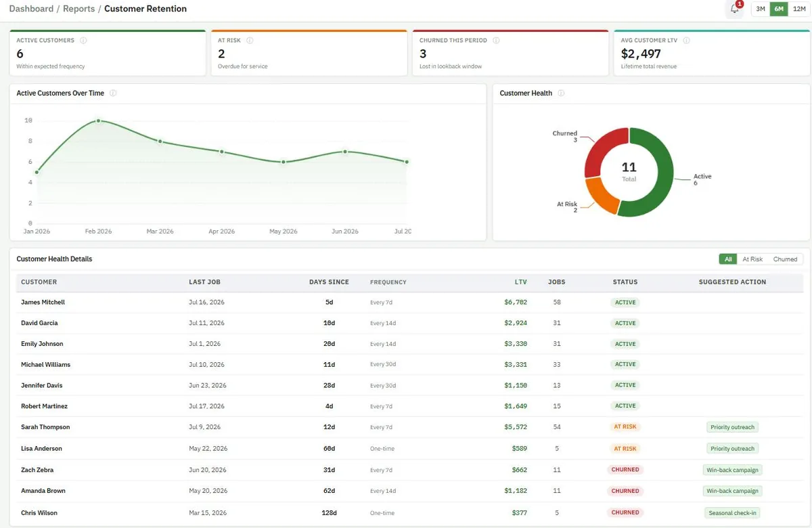Go to Dashboard breadcrumb
This screenshot has width=812, height=528.
[x=31, y=9]
